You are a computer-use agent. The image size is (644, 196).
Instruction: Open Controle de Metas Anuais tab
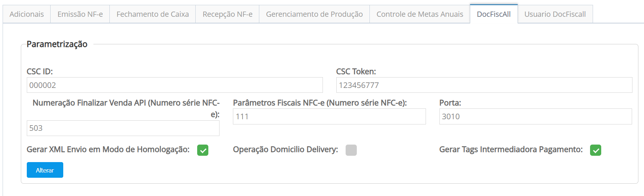coord(420,14)
